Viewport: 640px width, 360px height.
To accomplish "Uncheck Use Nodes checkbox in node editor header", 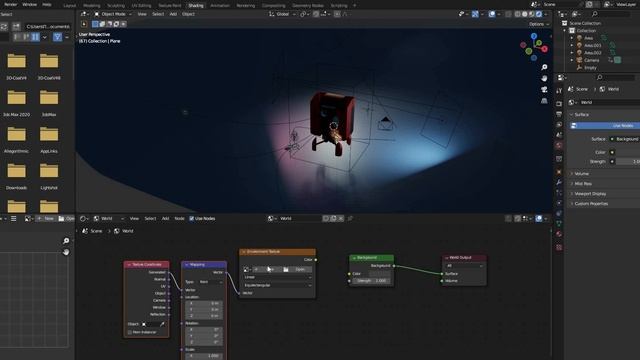I will coord(191,219).
